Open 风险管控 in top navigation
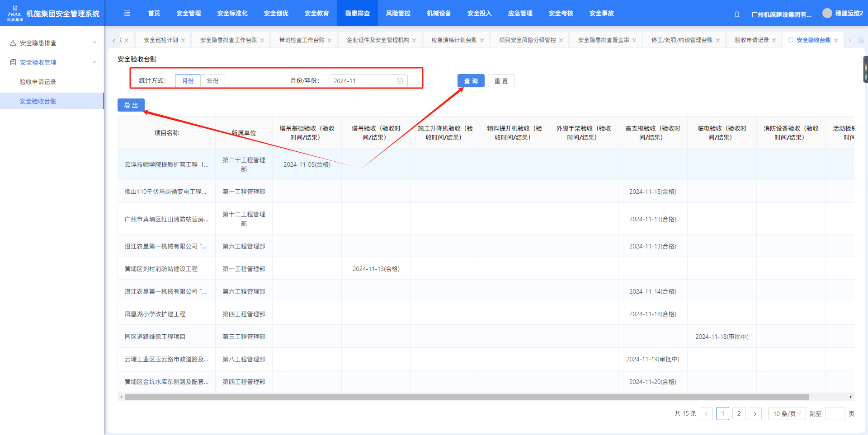Screen dimensions: 868x435 click(398, 14)
